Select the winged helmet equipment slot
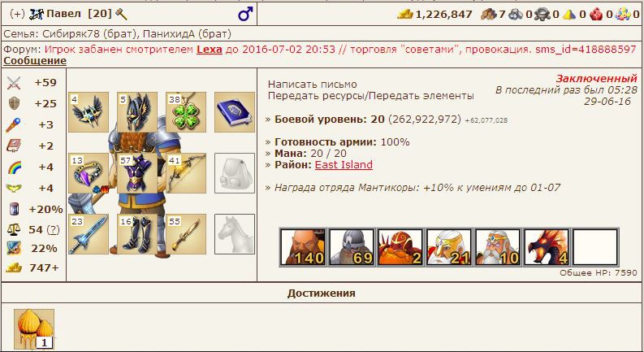The height and width of the screenshot is (352, 644). point(137,112)
